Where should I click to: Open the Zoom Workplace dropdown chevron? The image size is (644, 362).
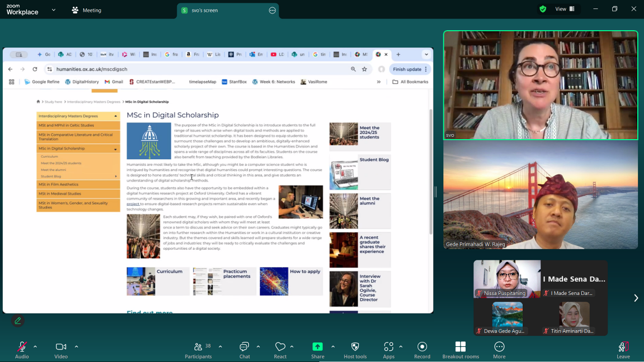click(54, 10)
